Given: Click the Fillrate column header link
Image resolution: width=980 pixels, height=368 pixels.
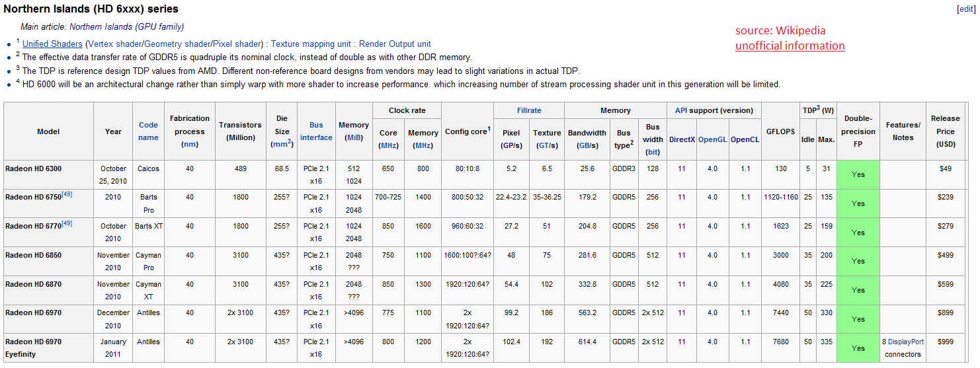Looking at the screenshot, I should (528, 110).
